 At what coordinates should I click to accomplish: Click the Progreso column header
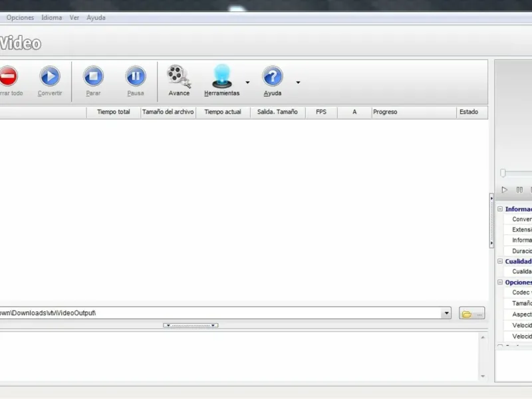pos(414,112)
